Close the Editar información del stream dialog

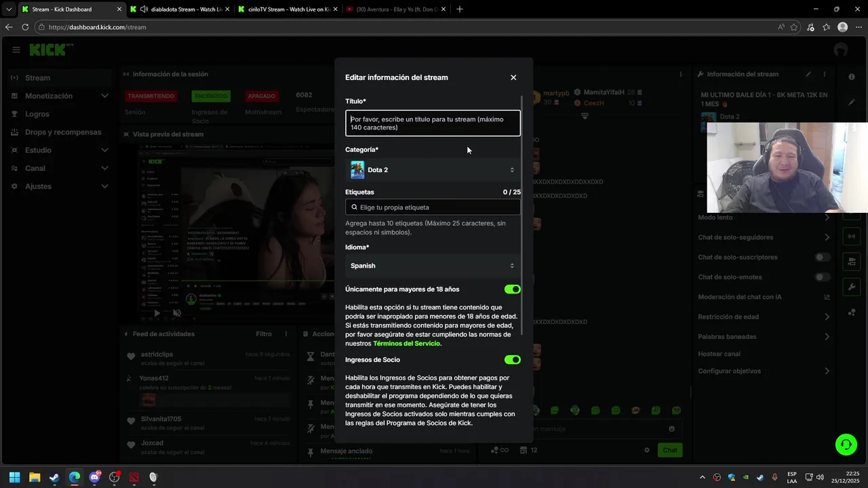[513, 77]
